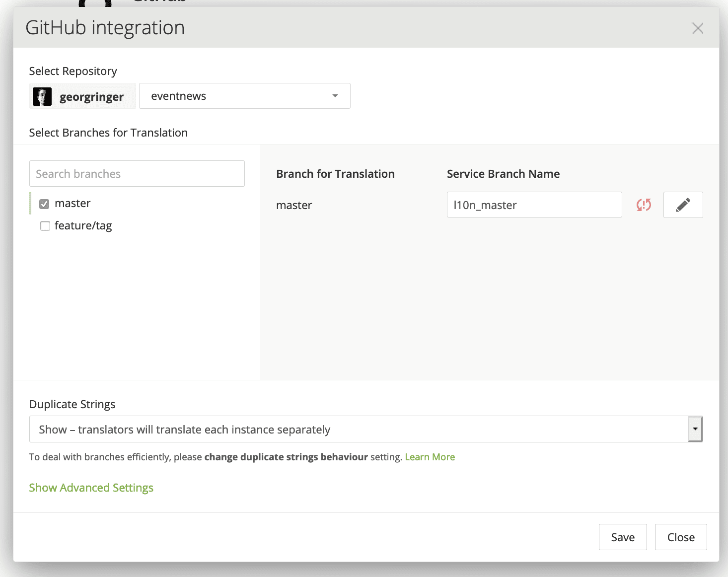Show Advanced Settings
The image size is (728, 577).
[x=91, y=488]
